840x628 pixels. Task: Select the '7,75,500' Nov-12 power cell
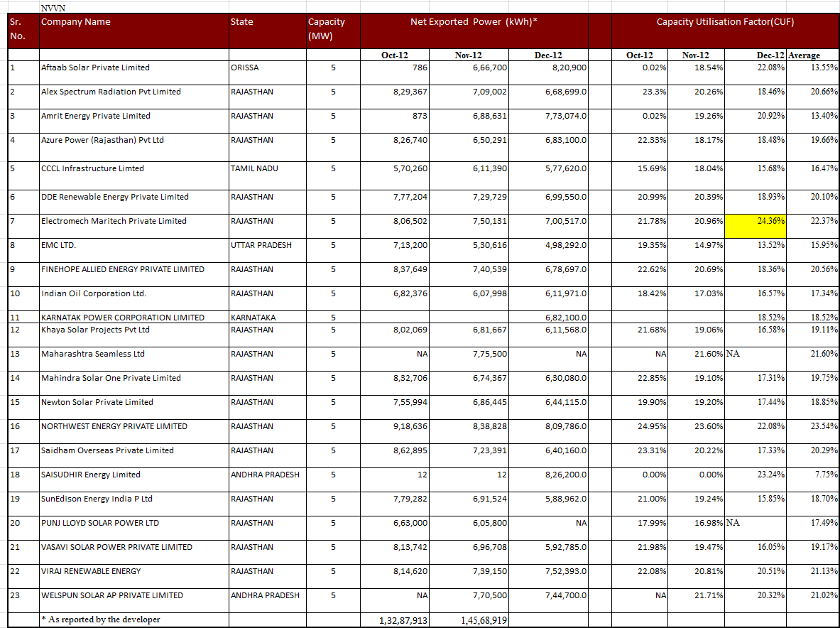pyautogui.click(x=469, y=359)
